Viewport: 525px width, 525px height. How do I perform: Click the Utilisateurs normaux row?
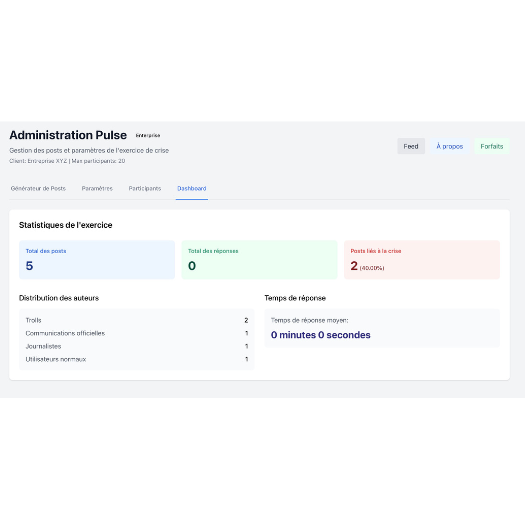137,359
